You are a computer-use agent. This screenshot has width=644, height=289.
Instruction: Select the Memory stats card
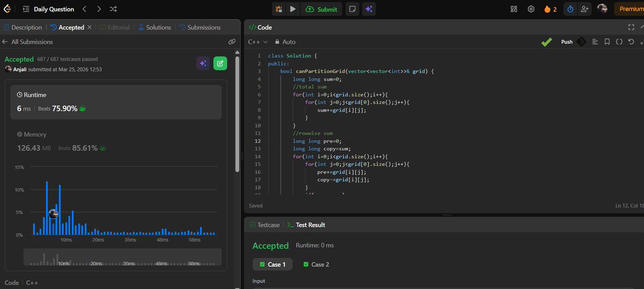pyautogui.click(x=116, y=142)
